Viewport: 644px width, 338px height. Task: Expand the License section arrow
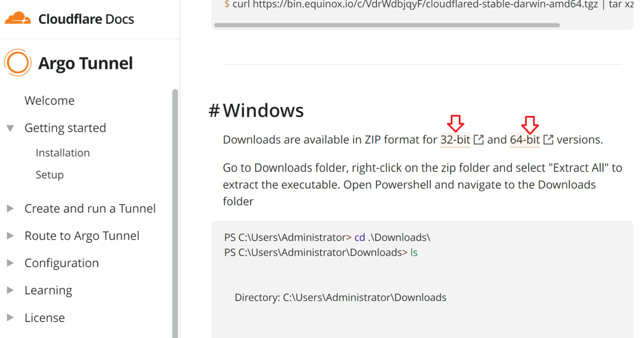coord(10,318)
